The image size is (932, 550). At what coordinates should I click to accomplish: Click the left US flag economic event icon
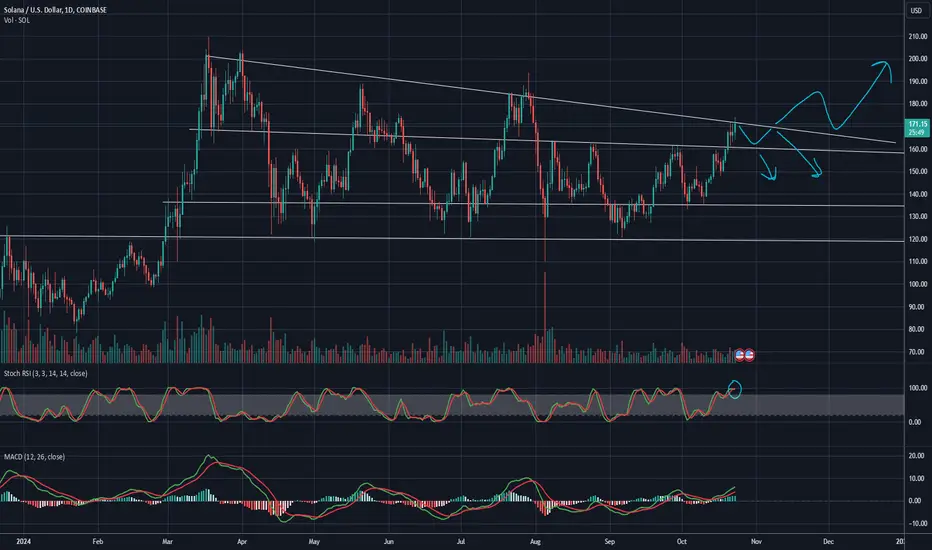739,355
